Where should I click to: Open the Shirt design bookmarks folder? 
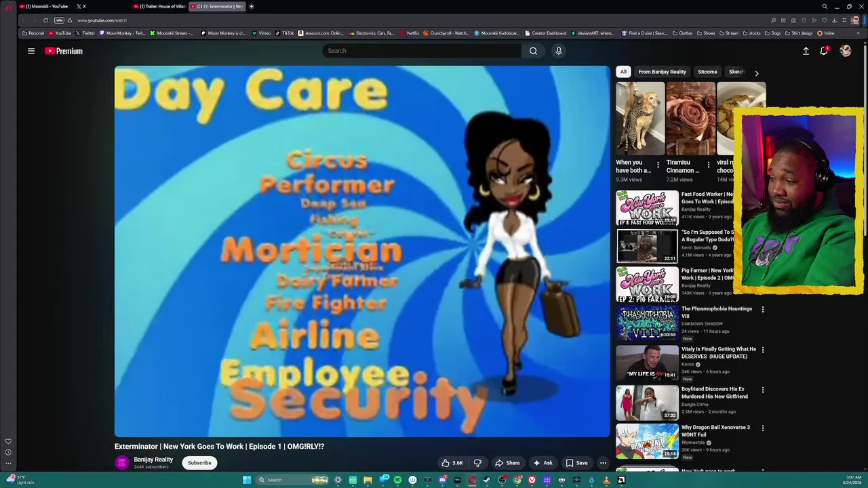click(798, 33)
